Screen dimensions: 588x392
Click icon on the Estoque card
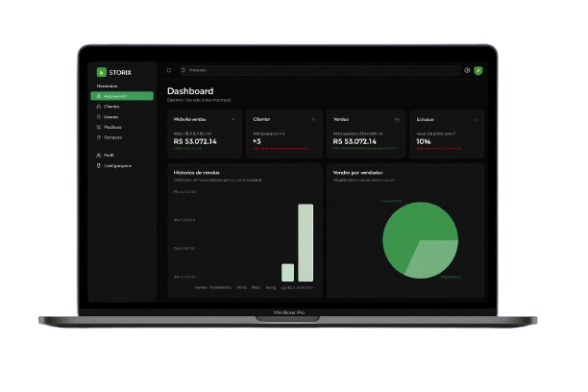pos(477,119)
